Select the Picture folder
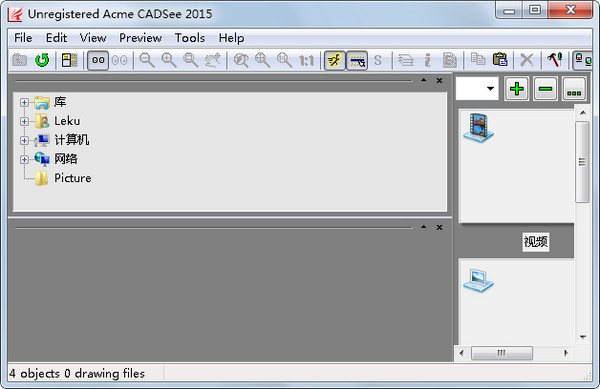Image resolution: width=600 pixels, height=389 pixels. click(72, 178)
